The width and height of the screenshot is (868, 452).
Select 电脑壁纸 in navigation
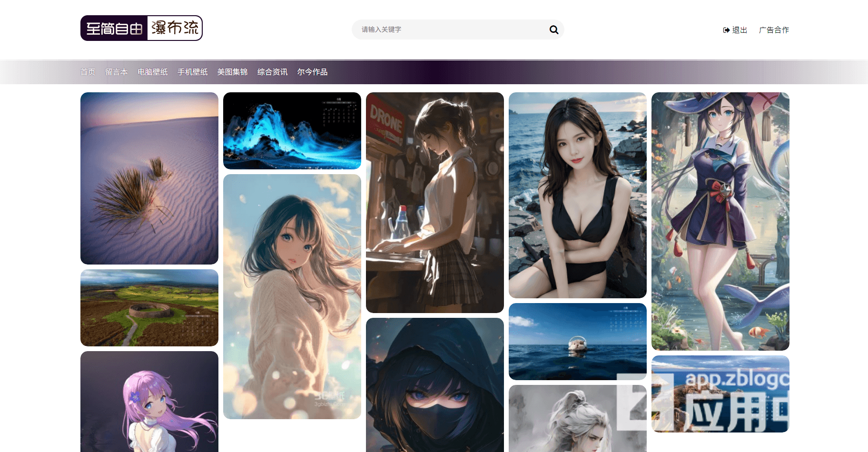(x=152, y=72)
